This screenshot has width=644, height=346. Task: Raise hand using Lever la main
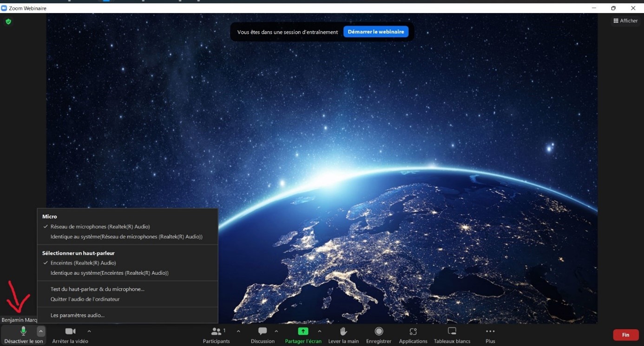click(x=343, y=335)
